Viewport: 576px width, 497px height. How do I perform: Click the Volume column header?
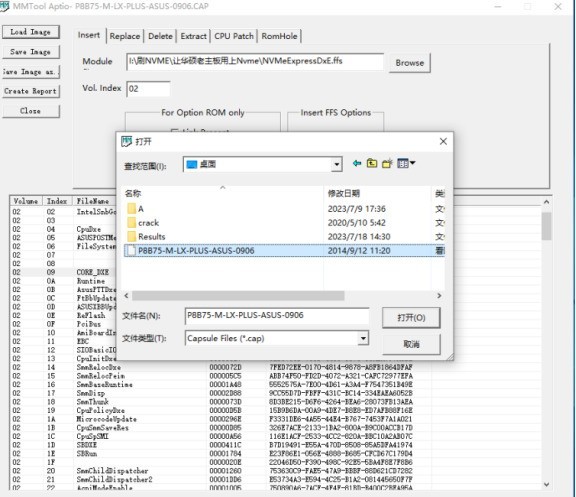point(26,201)
